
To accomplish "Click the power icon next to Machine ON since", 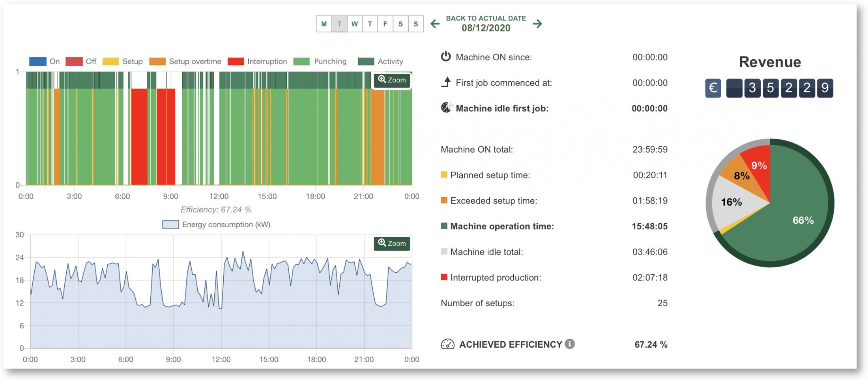I will 445,57.
